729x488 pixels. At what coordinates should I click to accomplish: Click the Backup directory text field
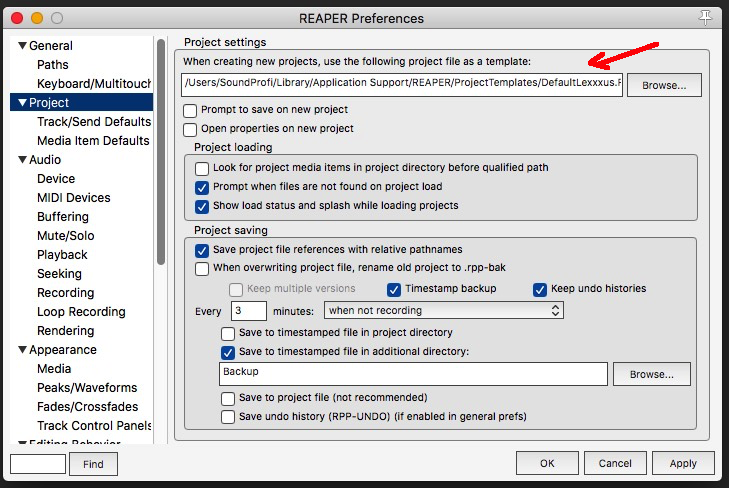pyautogui.click(x=413, y=374)
